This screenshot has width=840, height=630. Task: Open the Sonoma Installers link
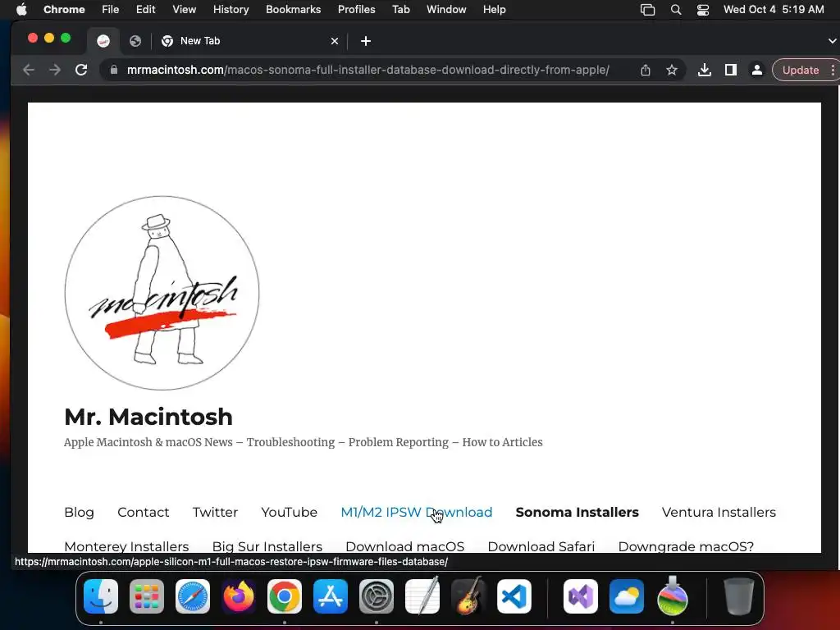(577, 512)
